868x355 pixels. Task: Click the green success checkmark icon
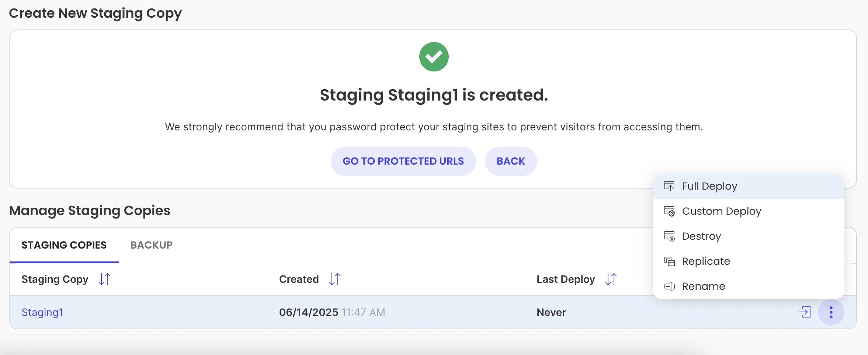434,57
